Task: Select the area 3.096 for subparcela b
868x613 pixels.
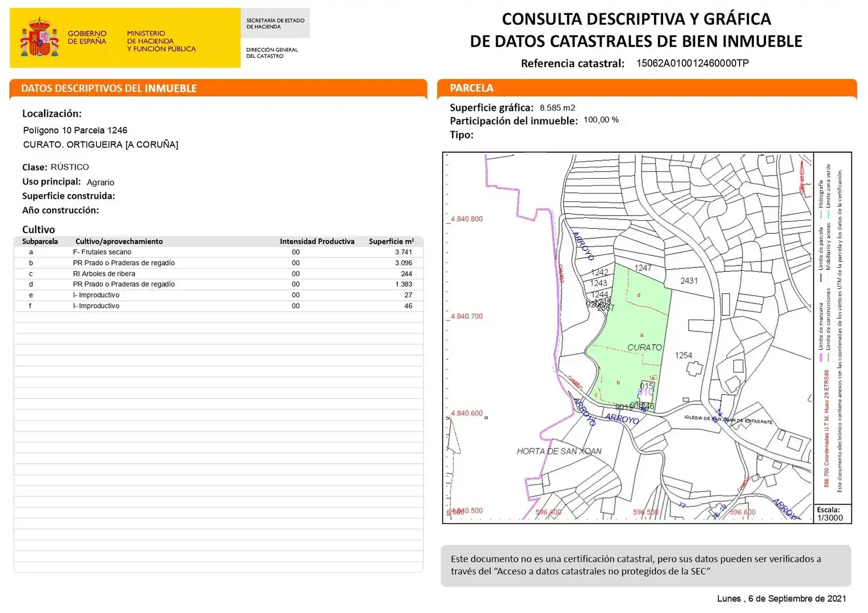Action: pyautogui.click(x=404, y=263)
